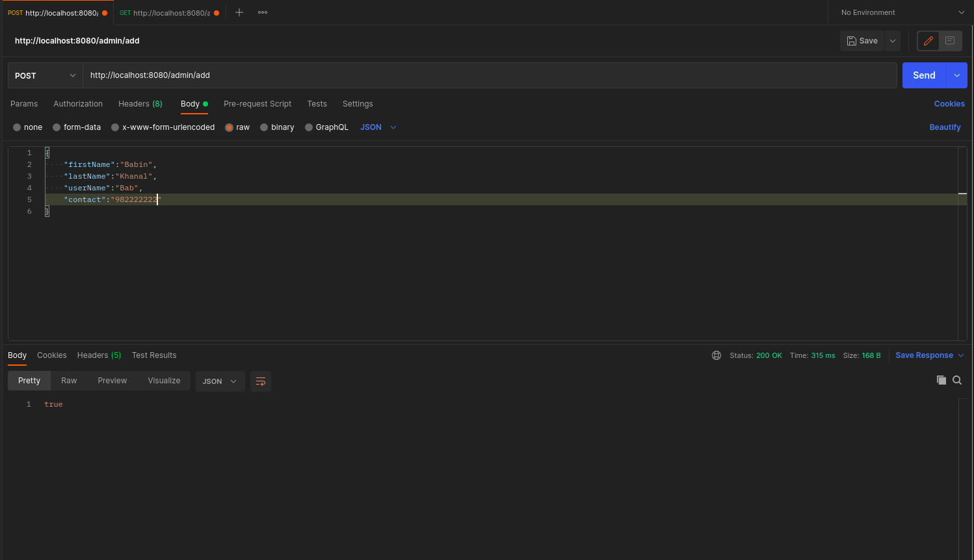This screenshot has height=560, width=974.
Task: Click the true value in response
Action: click(53, 404)
